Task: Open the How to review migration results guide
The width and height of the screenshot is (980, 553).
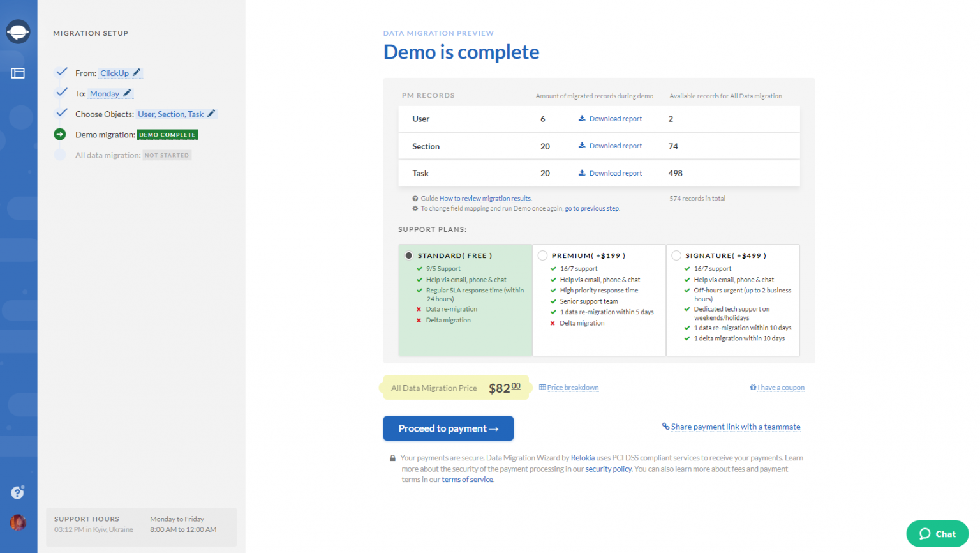Action: coord(484,198)
